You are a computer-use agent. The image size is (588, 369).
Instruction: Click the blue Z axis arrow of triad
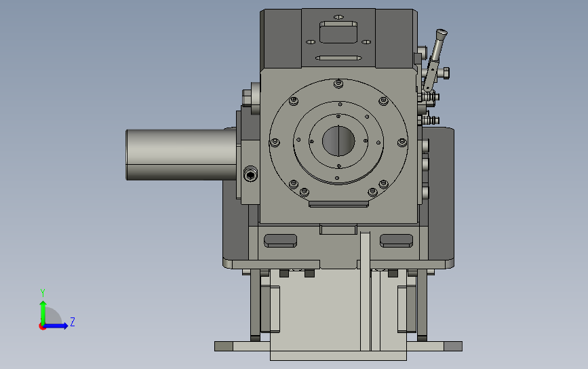56,326
